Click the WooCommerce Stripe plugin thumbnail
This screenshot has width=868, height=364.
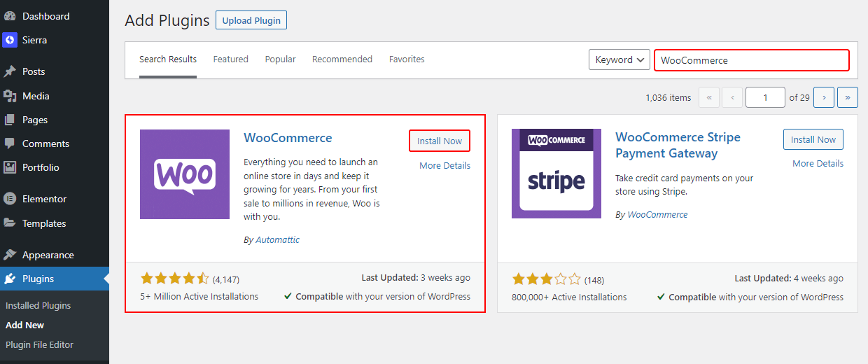(x=556, y=174)
